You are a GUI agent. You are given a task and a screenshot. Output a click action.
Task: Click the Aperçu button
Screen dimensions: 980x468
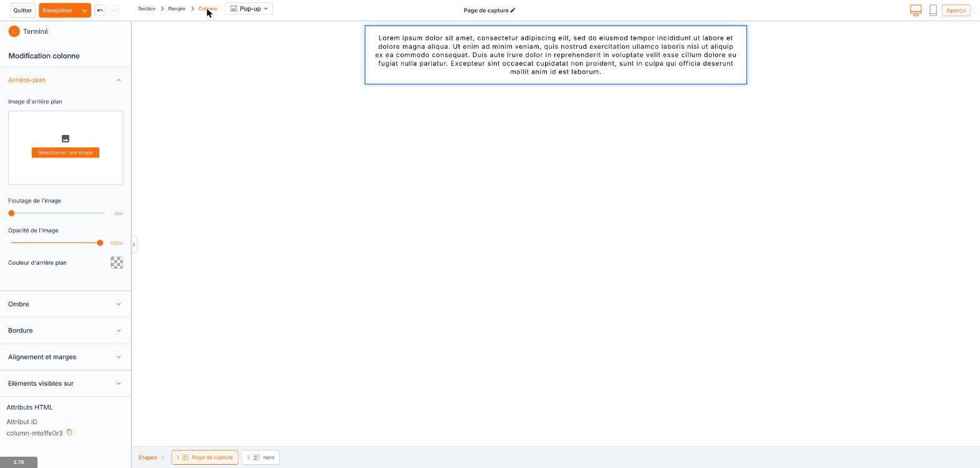tap(956, 11)
